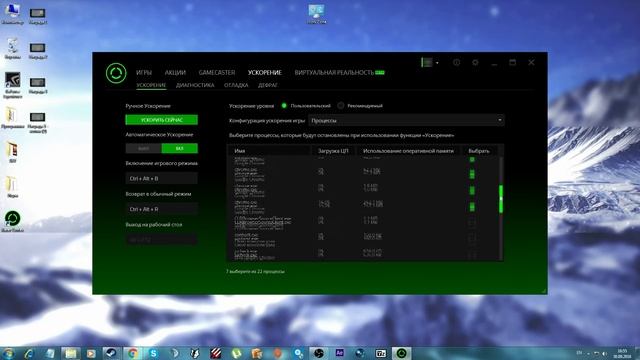This screenshot has height=360, width=640.
Task: Open Steam from the taskbar
Action: (111, 353)
